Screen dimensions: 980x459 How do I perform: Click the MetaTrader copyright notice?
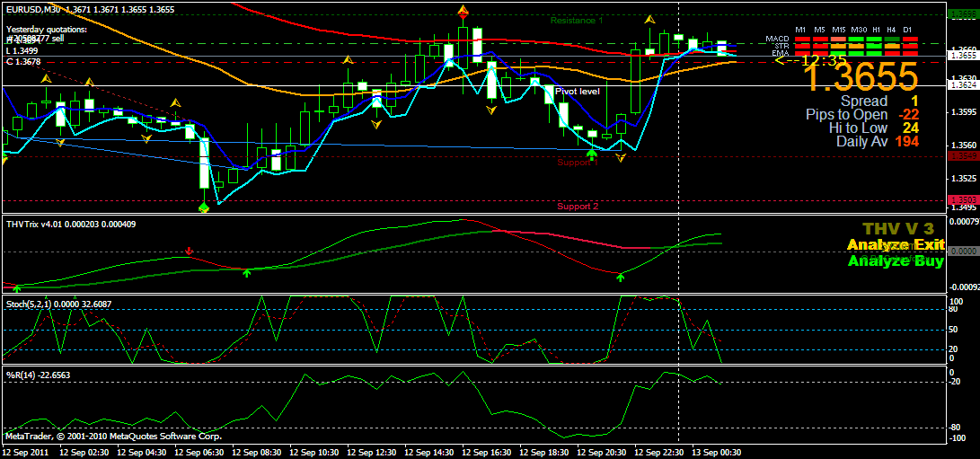pos(113,436)
